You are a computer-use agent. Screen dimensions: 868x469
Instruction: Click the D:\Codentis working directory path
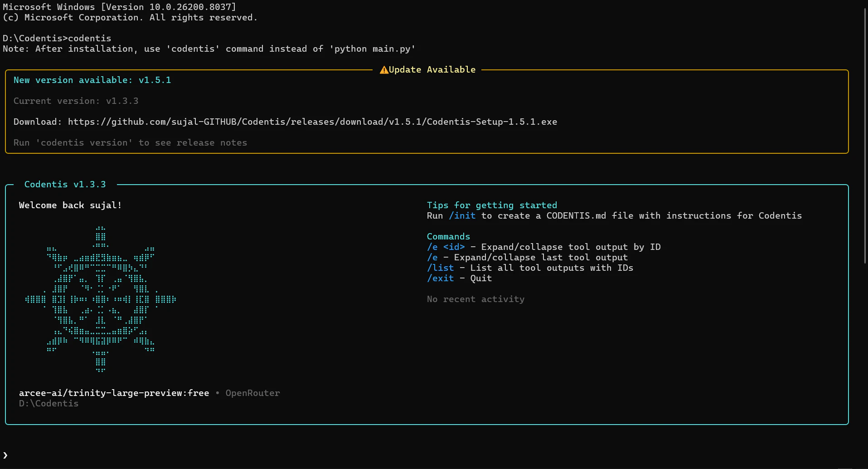tap(48, 403)
